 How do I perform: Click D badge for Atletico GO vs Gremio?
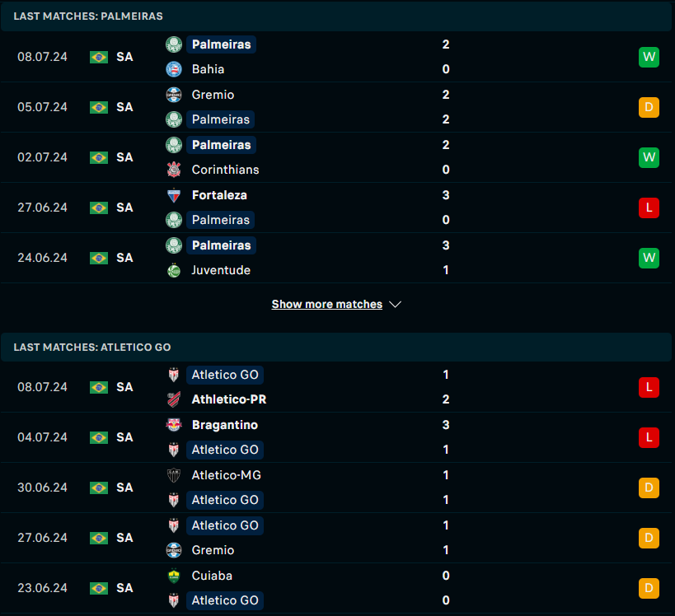click(x=649, y=538)
